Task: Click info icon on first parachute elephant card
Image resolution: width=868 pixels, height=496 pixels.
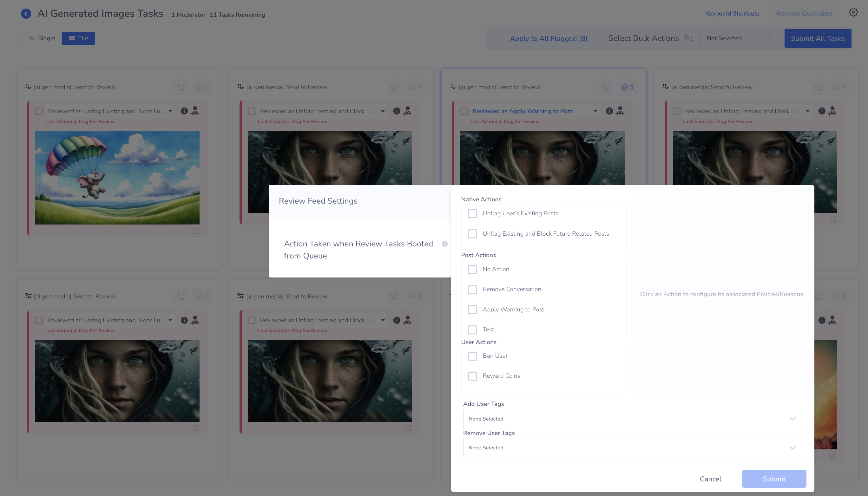Action: point(184,111)
